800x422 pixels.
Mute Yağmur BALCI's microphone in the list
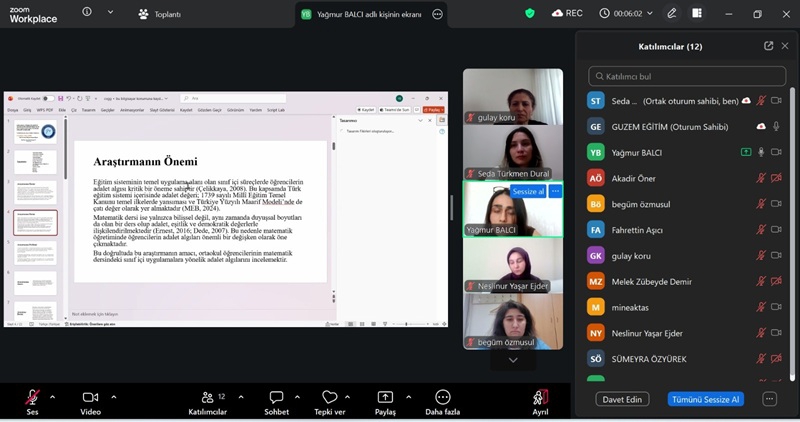click(761, 152)
